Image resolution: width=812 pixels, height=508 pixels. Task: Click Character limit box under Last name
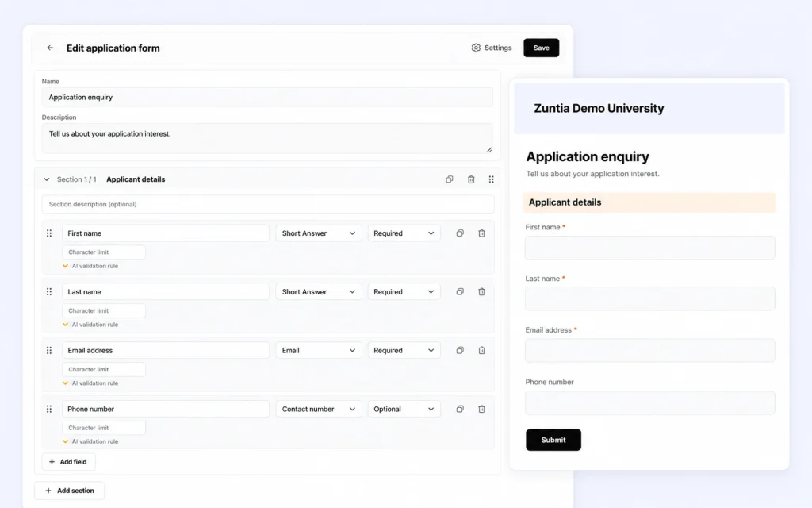[104, 310]
